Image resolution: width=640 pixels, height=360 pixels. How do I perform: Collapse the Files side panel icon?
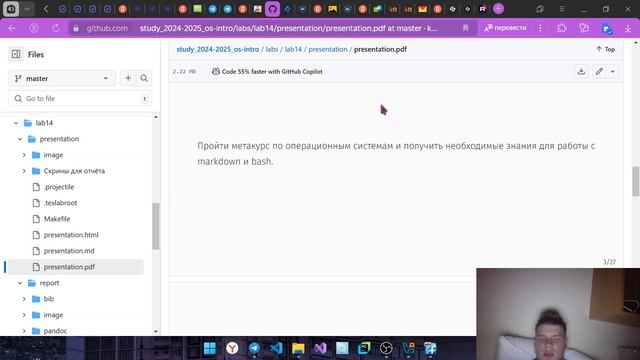(x=16, y=54)
